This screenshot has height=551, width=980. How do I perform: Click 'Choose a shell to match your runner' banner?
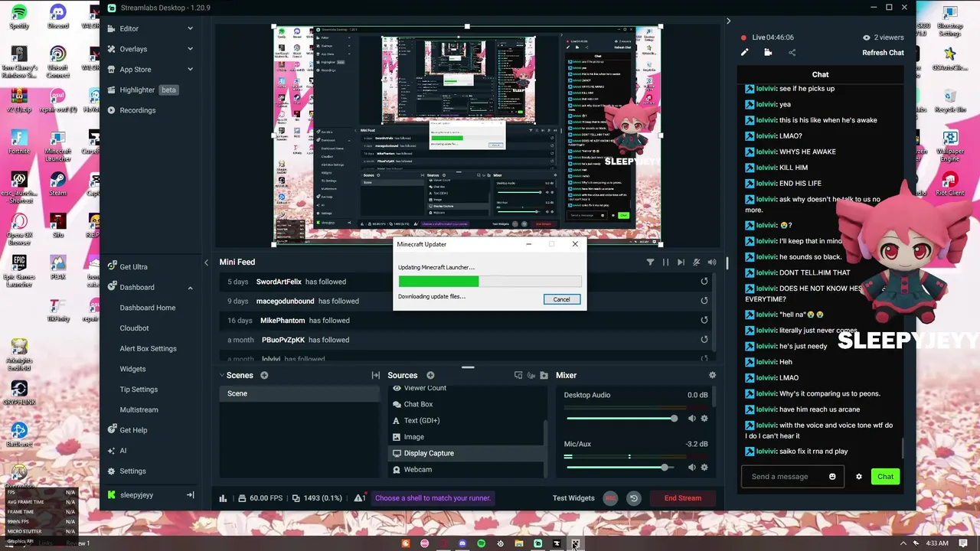[x=433, y=498]
